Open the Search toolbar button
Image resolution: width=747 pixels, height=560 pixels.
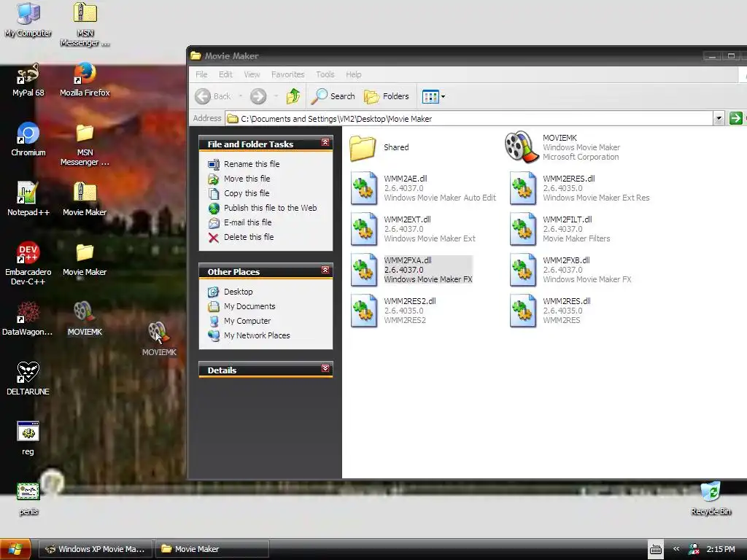pos(333,97)
